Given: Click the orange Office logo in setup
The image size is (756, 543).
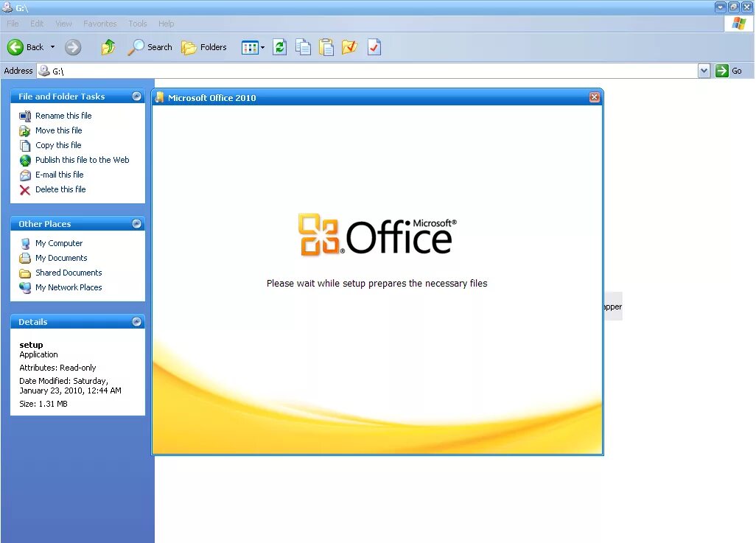Looking at the screenshot, I should click(320, 235).
